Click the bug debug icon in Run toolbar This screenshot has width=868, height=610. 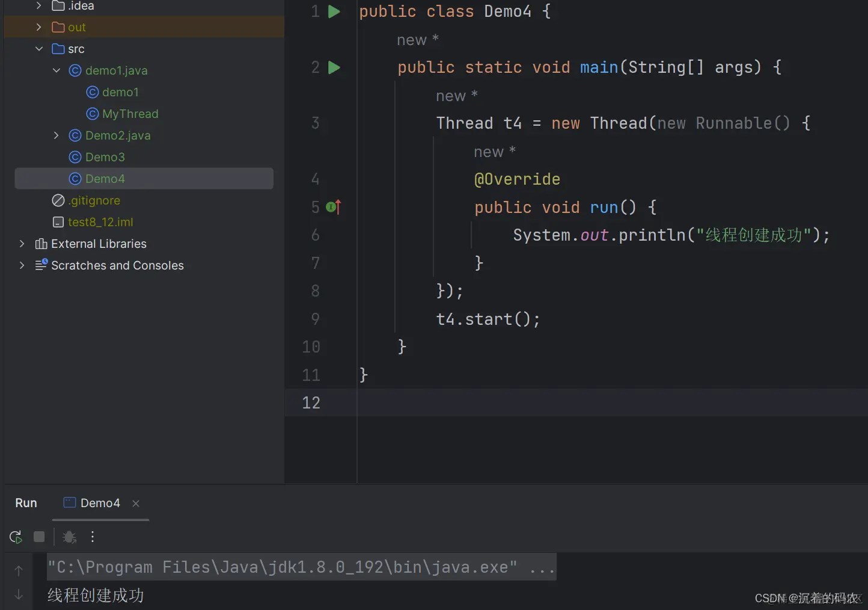[69, 537]
